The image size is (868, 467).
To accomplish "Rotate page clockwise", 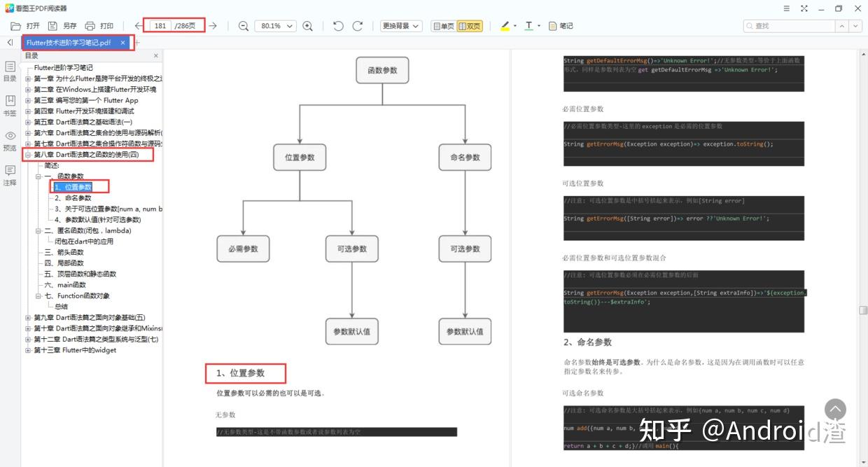I will click(x=358, y=26).
